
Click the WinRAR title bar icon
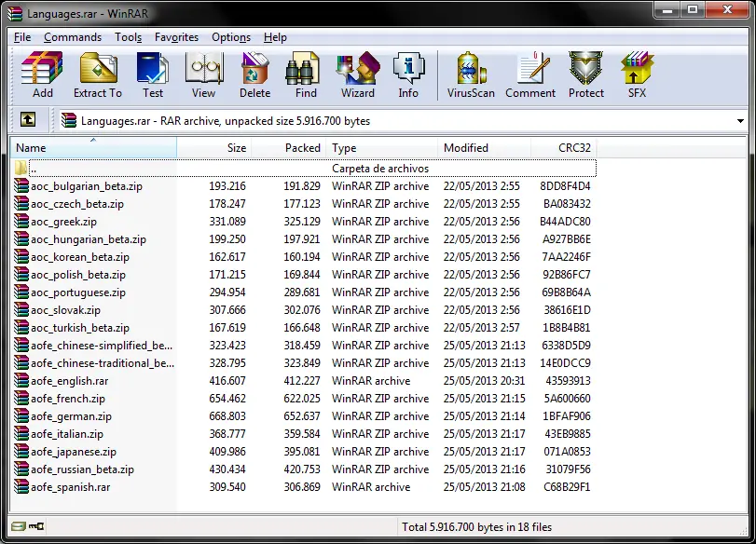point(15,13)
